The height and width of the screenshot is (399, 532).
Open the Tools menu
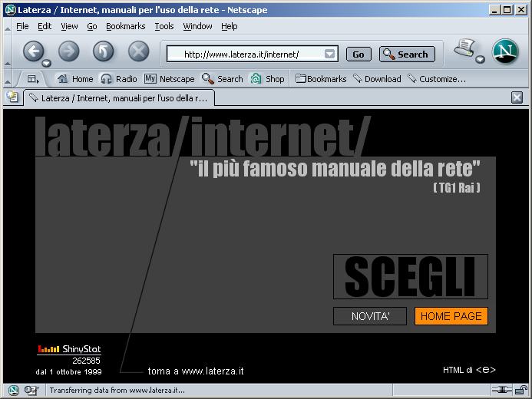click(x=164, y=26)
